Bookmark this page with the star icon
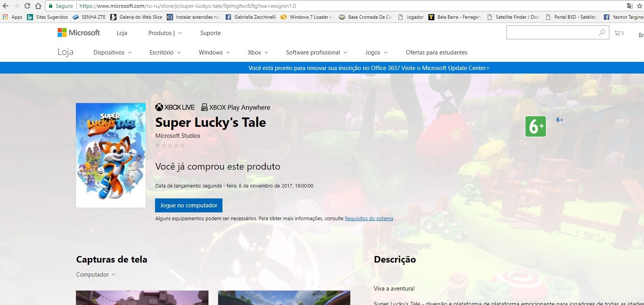This screenshot has width=644, height=305. [639, 6]
